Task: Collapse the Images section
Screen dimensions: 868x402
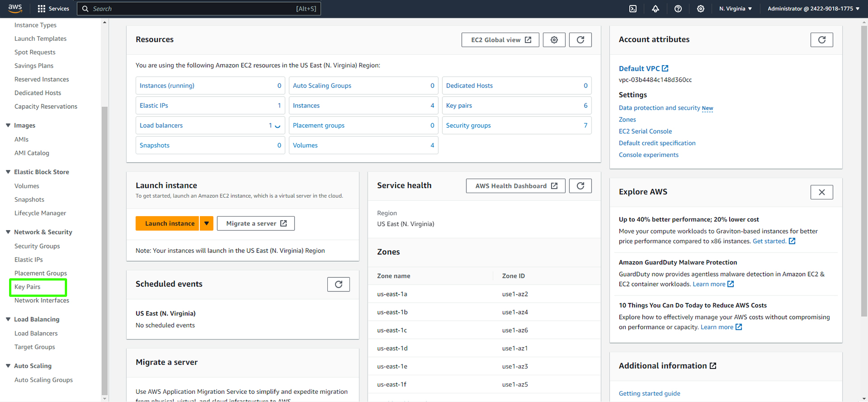Action: tap(8, 126)
